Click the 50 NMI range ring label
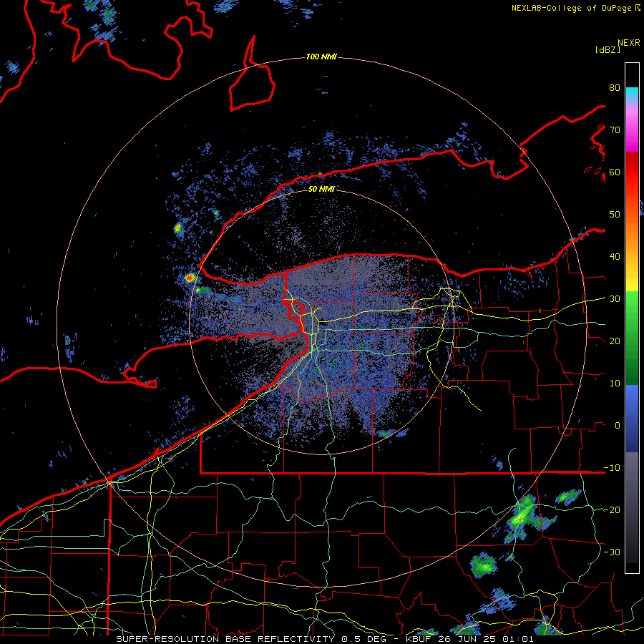The width and height of the screenshot is (644, 644). click(x=321, y=189)
